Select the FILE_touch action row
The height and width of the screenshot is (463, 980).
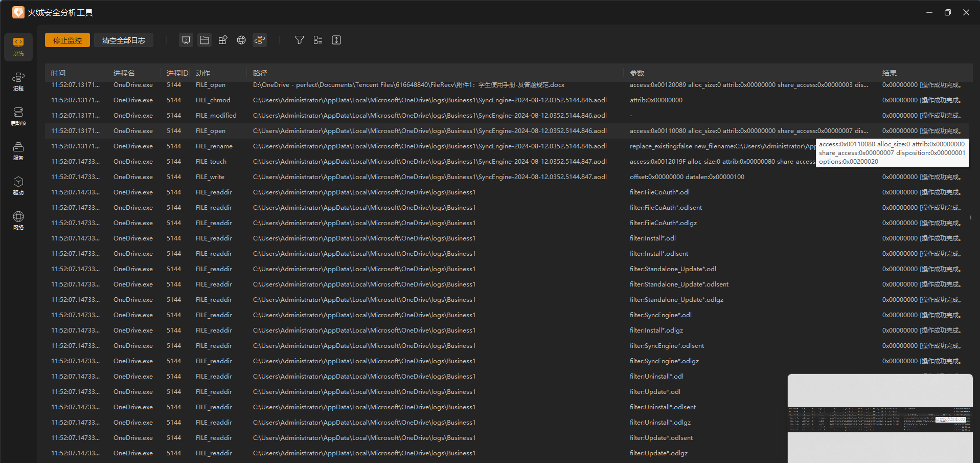click(507, 162)
